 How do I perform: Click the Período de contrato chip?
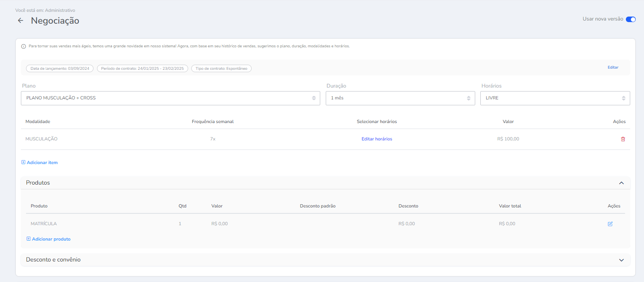[142, 69]
